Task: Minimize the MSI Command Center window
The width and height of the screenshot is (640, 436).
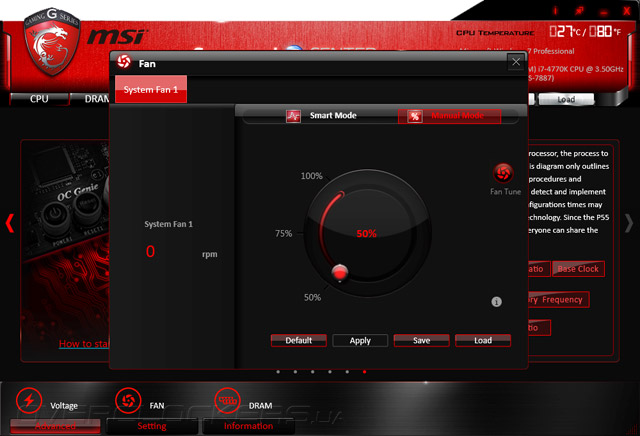Action: click(604, 12)
